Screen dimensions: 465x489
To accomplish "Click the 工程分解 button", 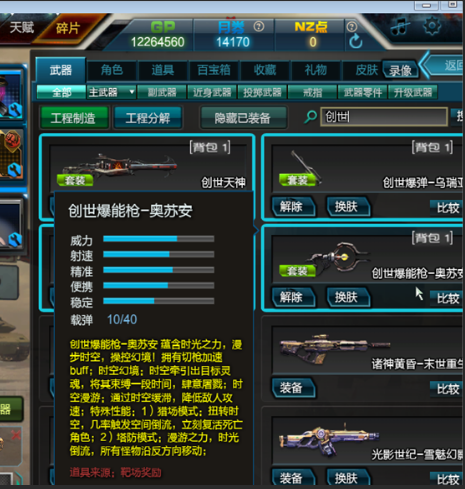I will coord(148,117).
